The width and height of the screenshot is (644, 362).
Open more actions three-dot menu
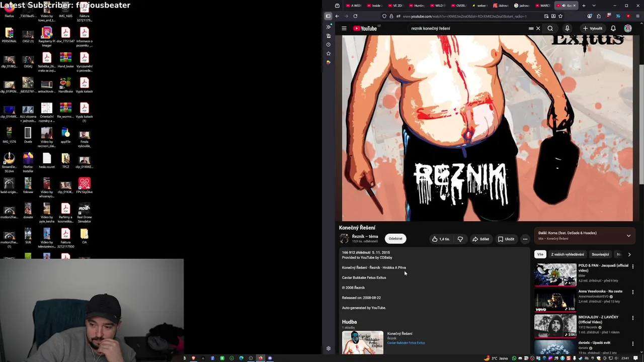[525, 239]
